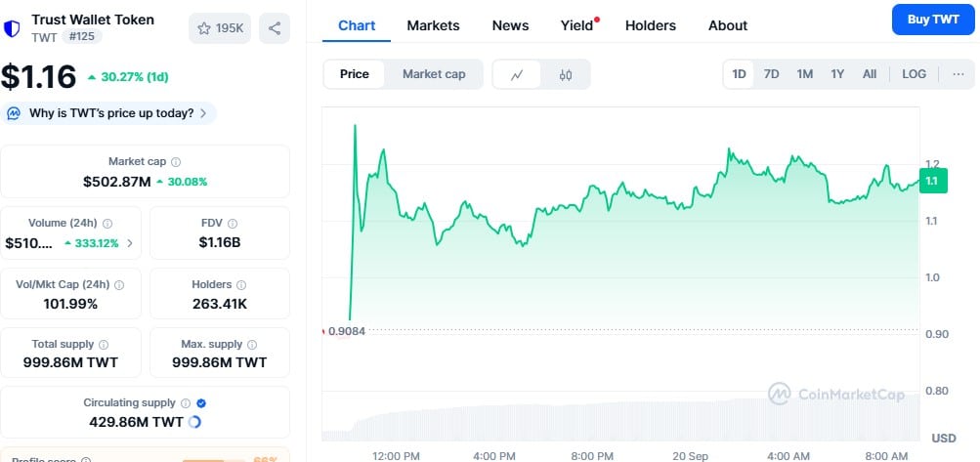The height and width of the screenshot is (462, 980).
Task: Open the Yield tab
Action: click(578, 25)
